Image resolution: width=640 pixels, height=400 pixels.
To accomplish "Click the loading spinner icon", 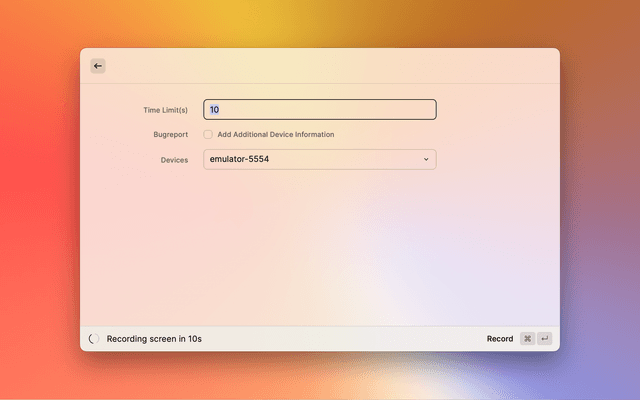I will coord(94,339).
